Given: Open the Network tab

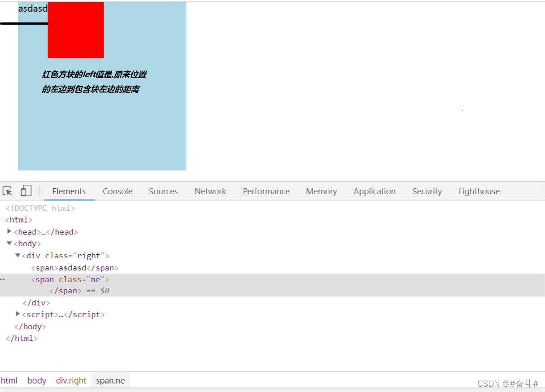Looking at the screenshot, I should (210, 192).
